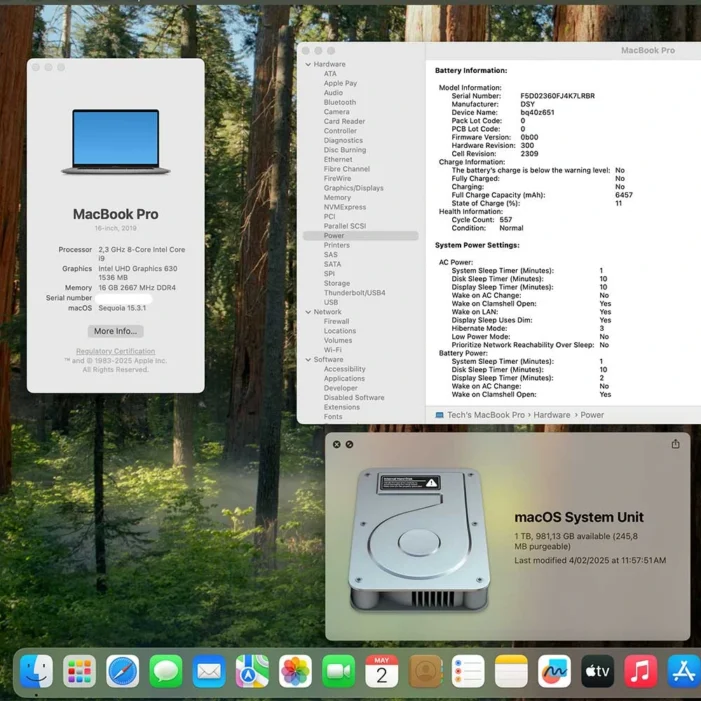Select Thunderbolt/USB4 in sidebar

click(355, 293)
